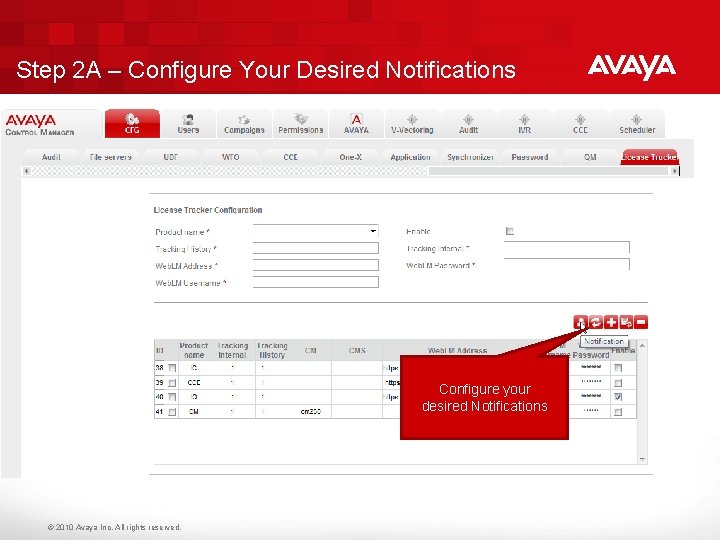Switch to the QM sub-tab
Viewport: 720px width, 540px height.
(590, 157)
